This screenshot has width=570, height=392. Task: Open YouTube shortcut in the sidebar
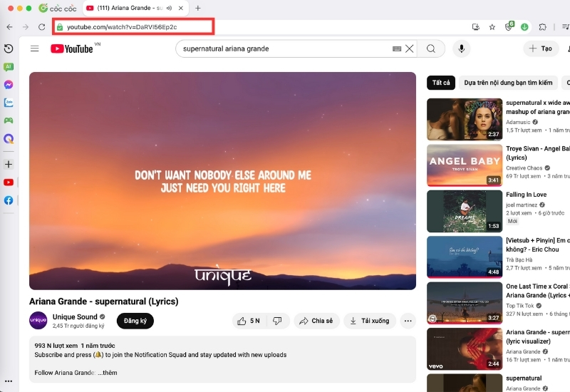(x=9, y=182)
